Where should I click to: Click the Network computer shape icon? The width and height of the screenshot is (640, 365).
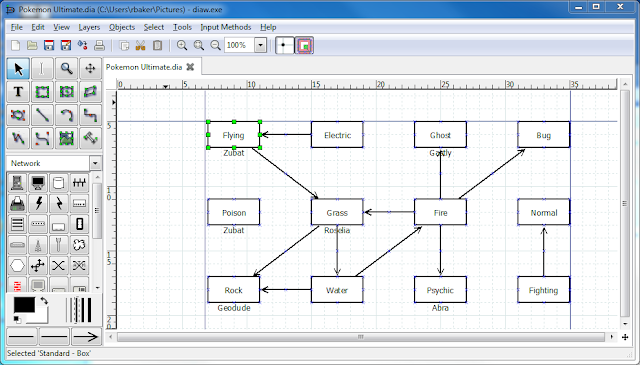click(17, 182)
